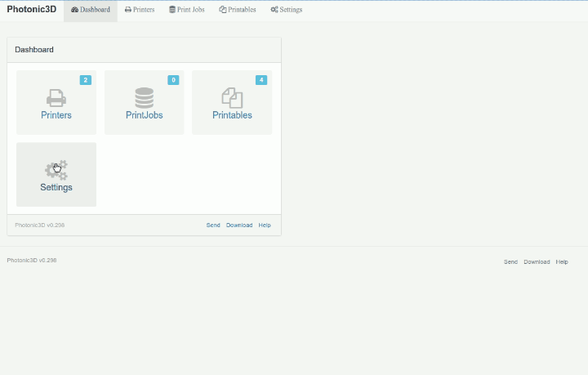Click the small printer icon in the top navbar
Screen dimensions: 588x375
(128, 10)
